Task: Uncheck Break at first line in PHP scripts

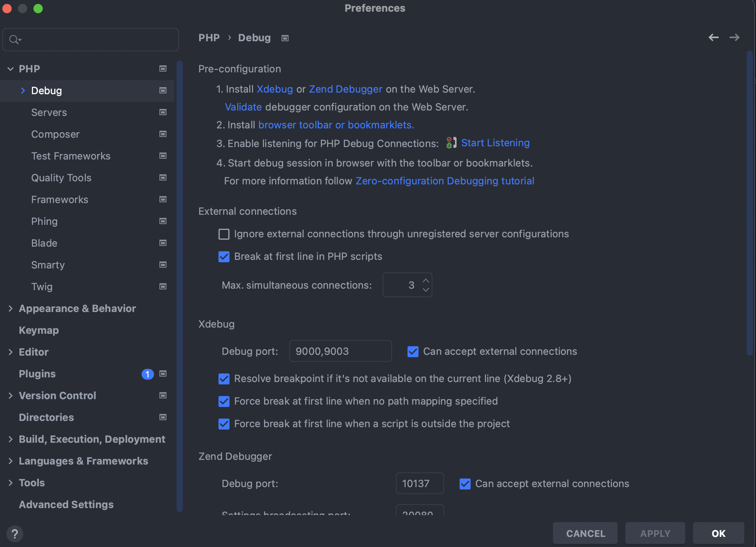Action: click(x=224, y=256)
